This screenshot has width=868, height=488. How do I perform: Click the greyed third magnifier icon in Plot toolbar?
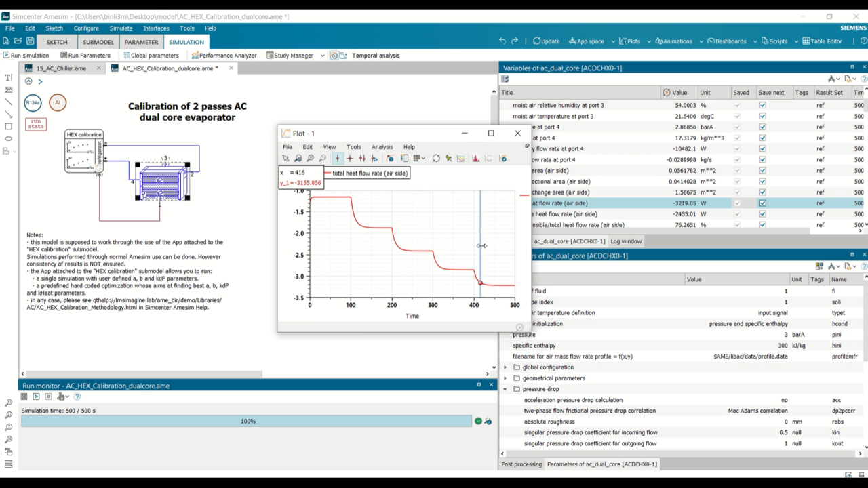pos(323,159)
